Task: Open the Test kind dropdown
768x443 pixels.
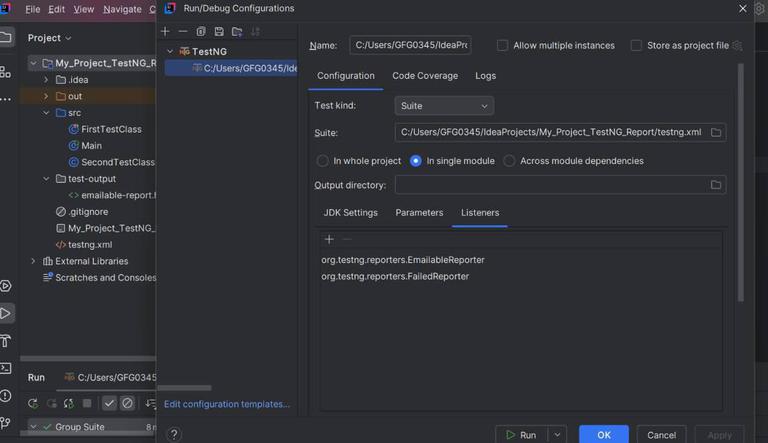Action: coord(444,106)
